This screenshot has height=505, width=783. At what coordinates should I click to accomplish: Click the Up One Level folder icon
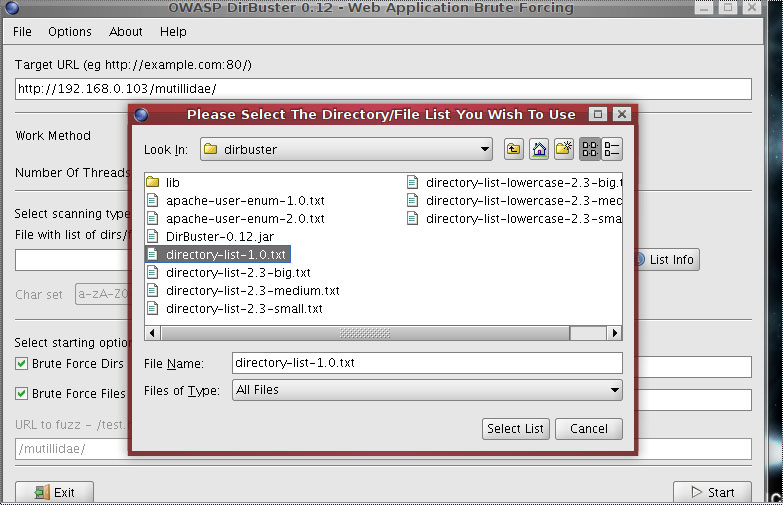point(513,149)
